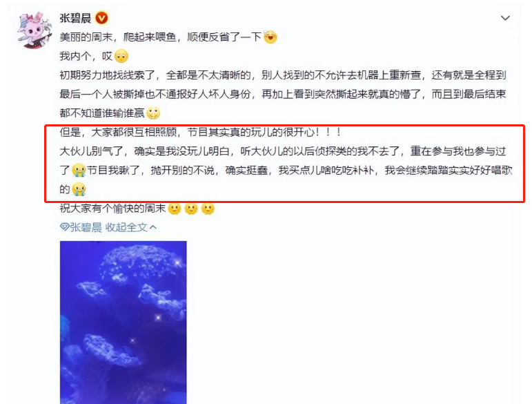Open the blue jellyfish aquarium photo

tap(123, 323)
